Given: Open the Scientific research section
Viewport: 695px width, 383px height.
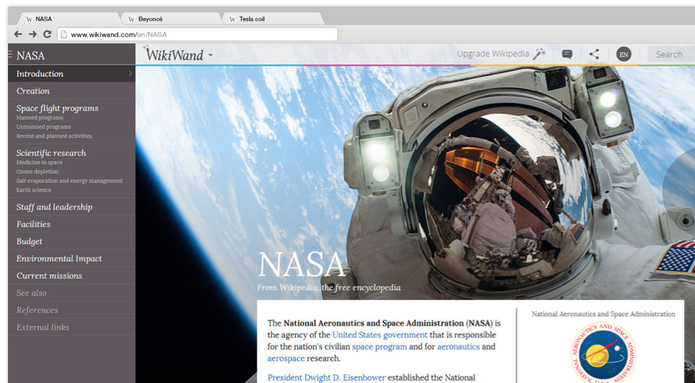Looking at the screenshot, I should pyautogui.click(x=51, y=153).
